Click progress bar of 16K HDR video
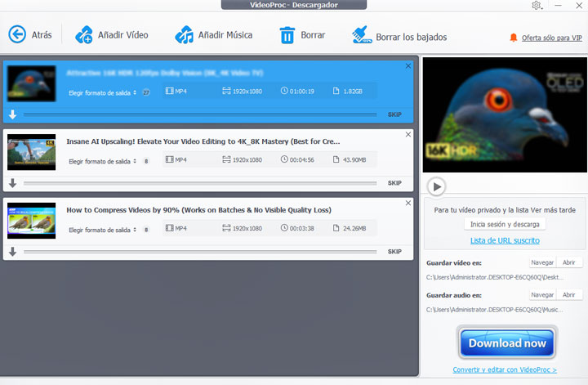Image resolution: width=588 pixels, height=385 pixels. 200,114
